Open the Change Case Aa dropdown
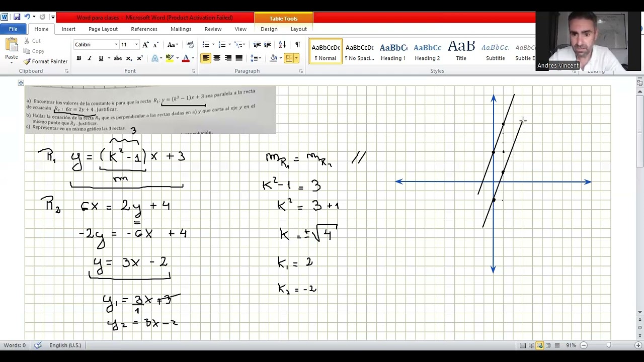This screenshot has width=644, height=362. pos(173,45)
